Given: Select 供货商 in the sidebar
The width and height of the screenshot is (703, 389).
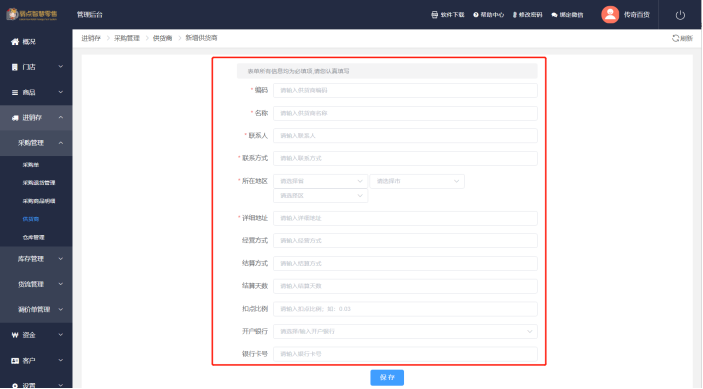Looking at the screenshot, I should point(31,219).
